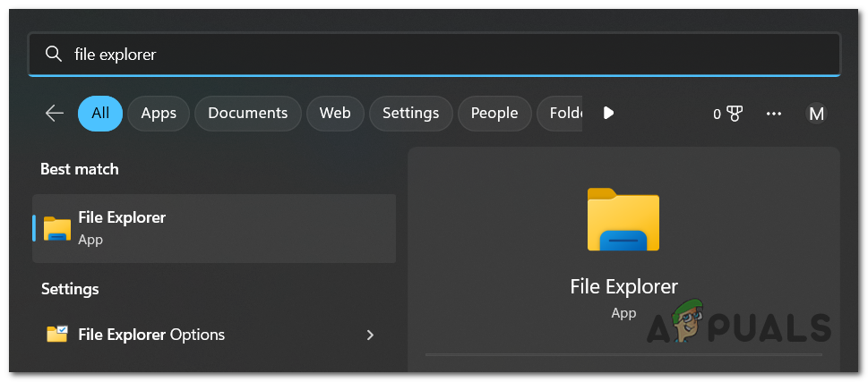Select the All filter tab
The image size is (868, 382).
point(100,114)
